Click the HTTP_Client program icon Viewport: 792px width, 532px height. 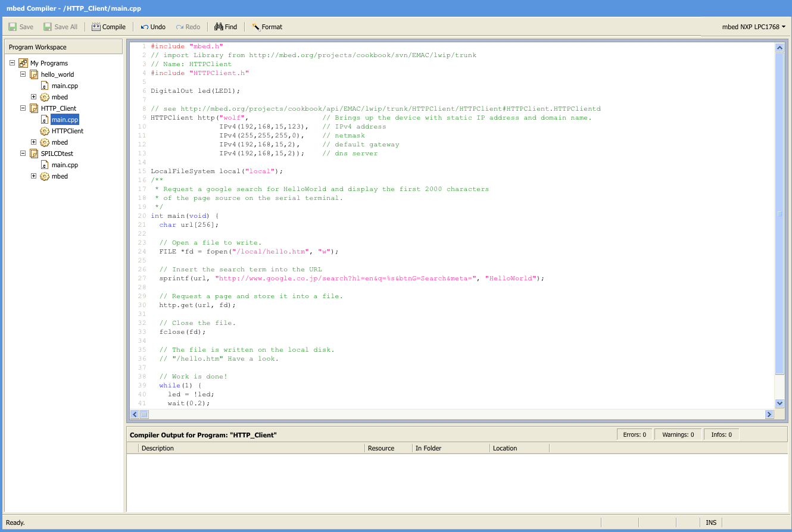pyautogui.click(x=34, y=108)
